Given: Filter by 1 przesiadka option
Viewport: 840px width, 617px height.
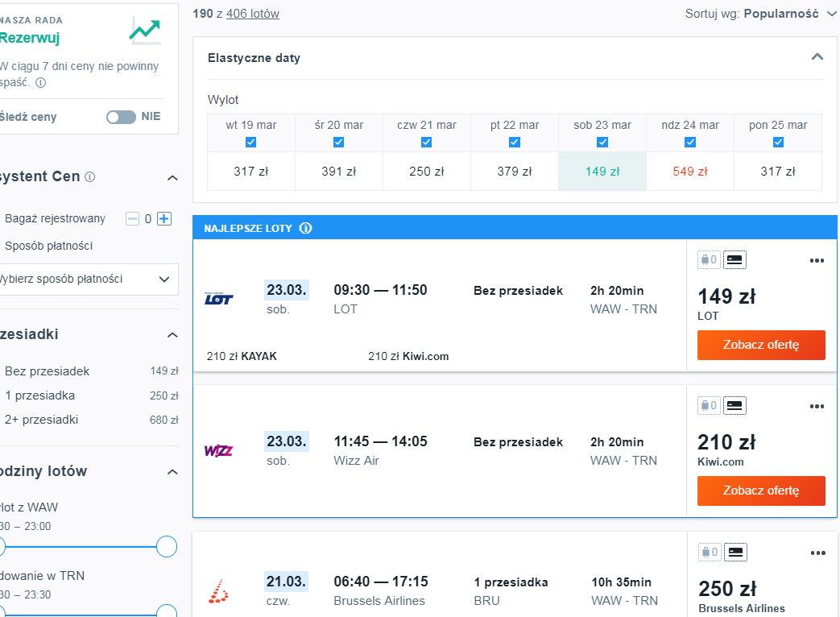Looking at the screenshot, I should pos(39,395).
